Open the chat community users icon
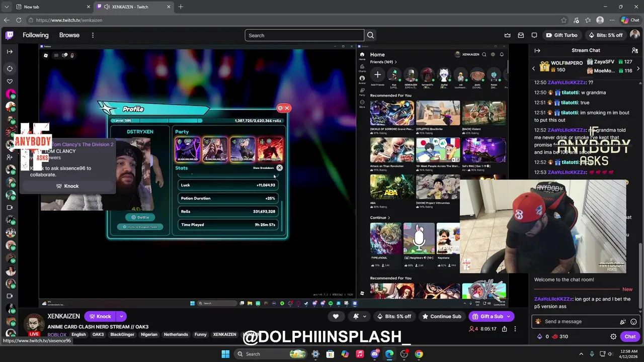Image resolution: width=644 pixels, height=362 pixels. click(634, 50)
